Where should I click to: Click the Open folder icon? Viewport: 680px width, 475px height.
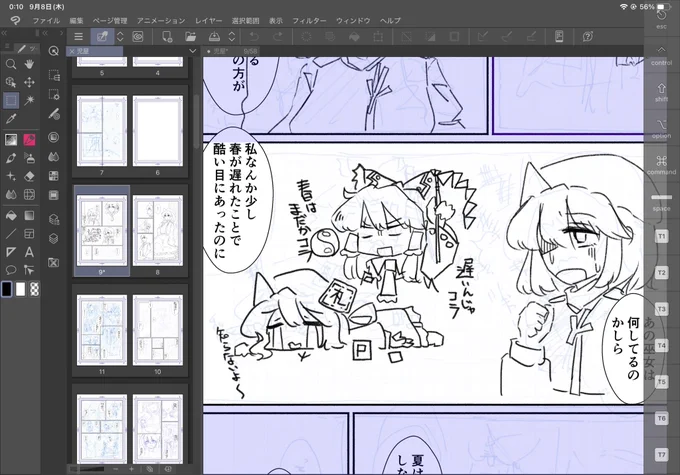190,37
